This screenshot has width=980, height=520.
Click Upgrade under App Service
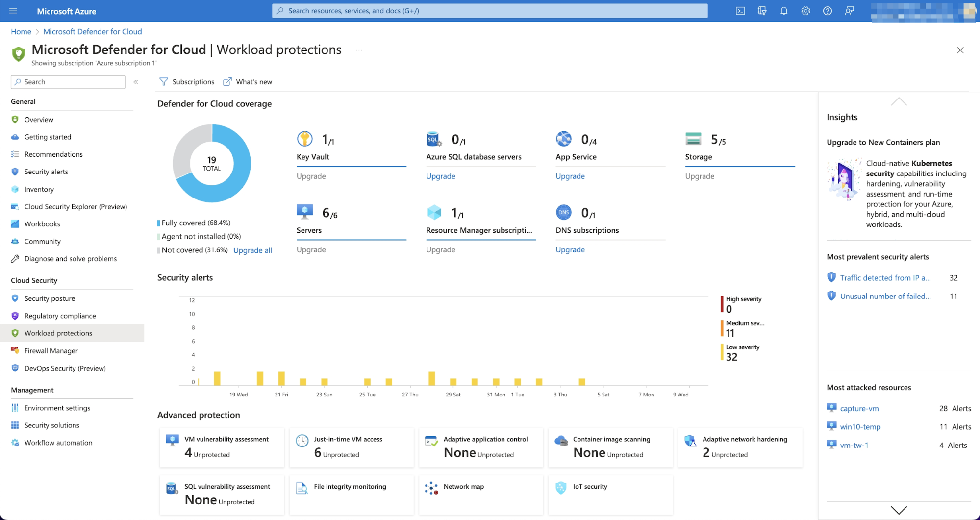click(x=570, y=176)
